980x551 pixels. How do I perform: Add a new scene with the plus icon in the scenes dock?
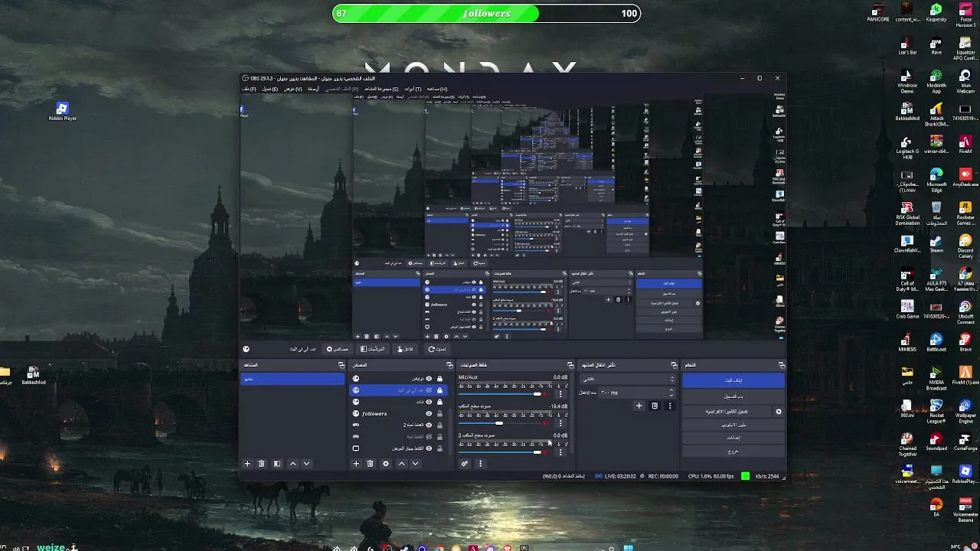[247, 464]
